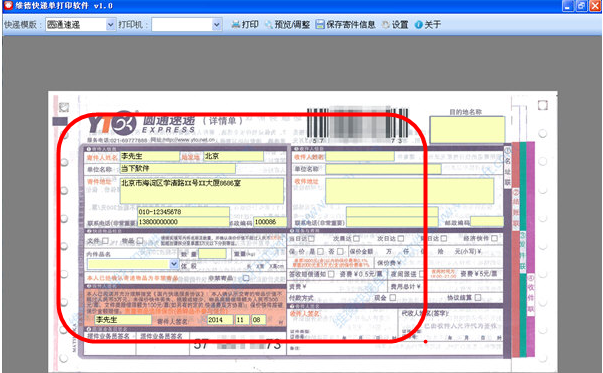Expand the 内件品名 dropdown arrow
Screen dimensions: 603x373
coord(174,264)
